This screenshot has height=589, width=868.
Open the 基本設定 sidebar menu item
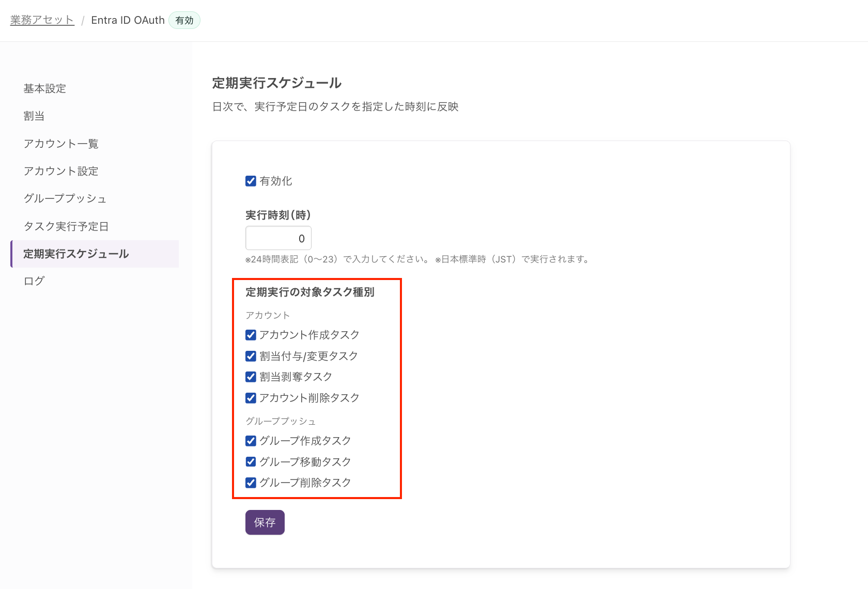tap(45, 89)
